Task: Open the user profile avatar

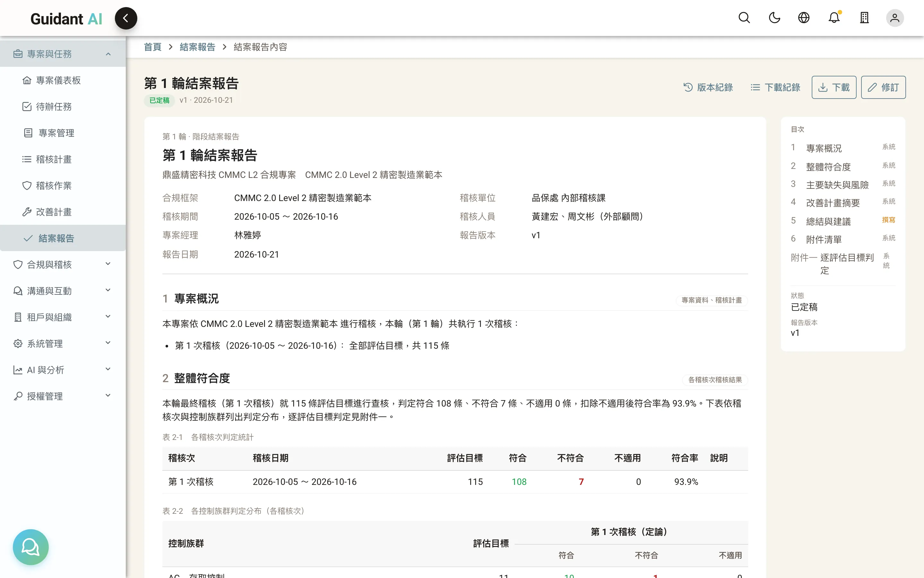Action: pyautogui.click(x=894, y=18)
